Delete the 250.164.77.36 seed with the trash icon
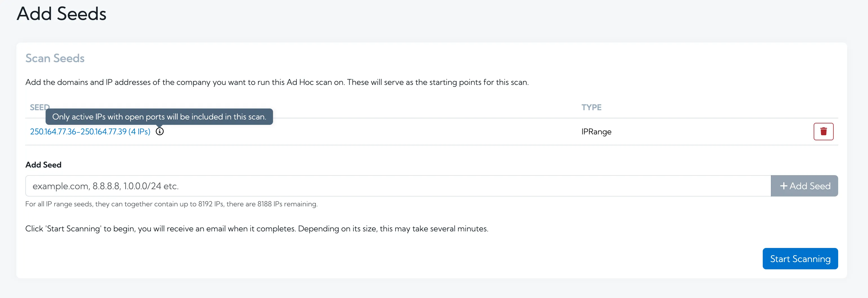Viewport: 868px width, 298px height. coord(823,131)
